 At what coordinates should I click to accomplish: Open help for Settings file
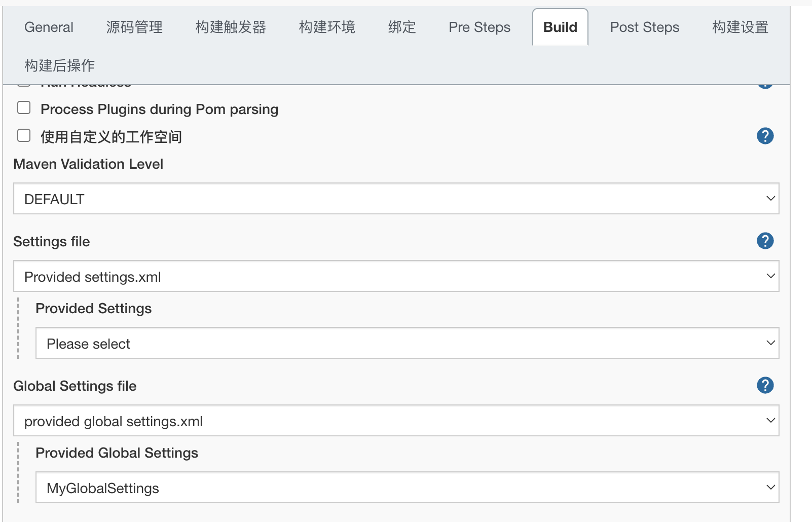click(x=765, y=241)
